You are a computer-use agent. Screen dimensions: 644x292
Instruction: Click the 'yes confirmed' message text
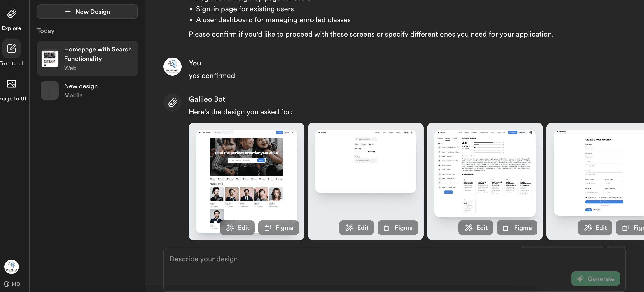coord(212,76)
